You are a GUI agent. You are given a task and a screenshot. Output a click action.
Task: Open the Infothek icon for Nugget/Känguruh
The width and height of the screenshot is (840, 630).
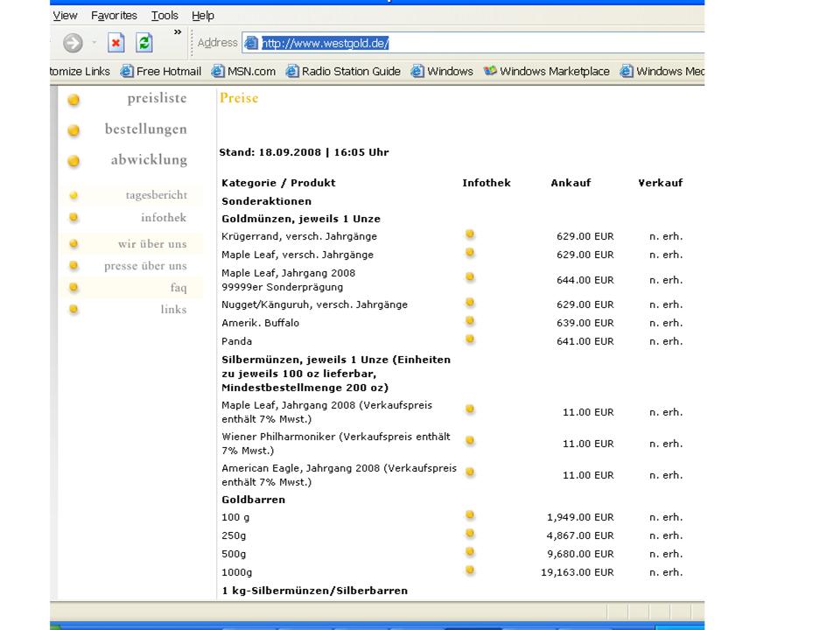click(470, 302)
